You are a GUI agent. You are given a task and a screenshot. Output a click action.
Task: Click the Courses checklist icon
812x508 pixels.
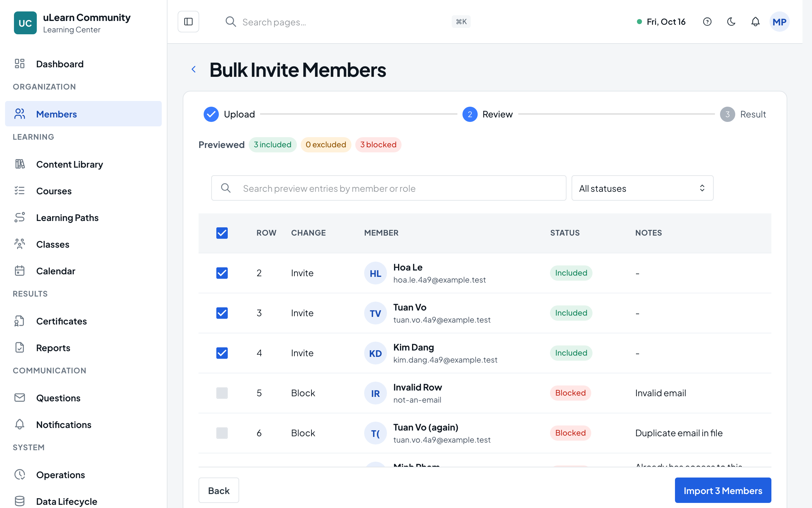20,190
